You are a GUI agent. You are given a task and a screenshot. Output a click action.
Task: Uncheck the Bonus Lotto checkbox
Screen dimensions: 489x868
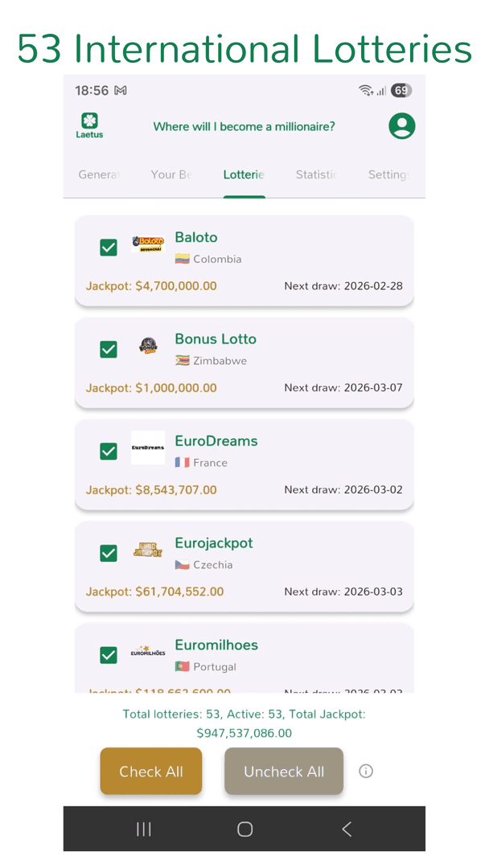click(x=109, y=350)
